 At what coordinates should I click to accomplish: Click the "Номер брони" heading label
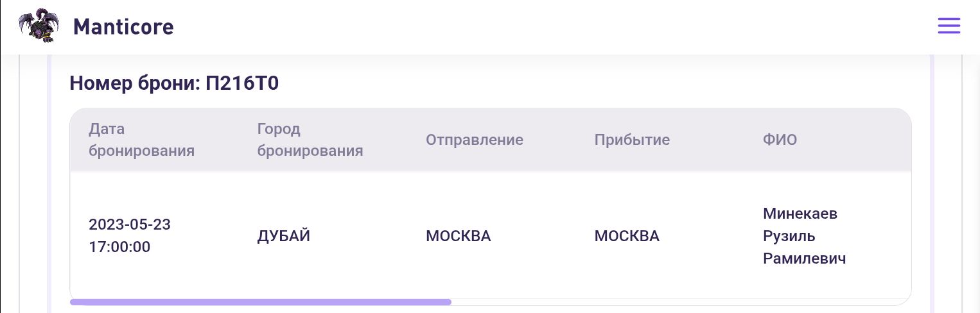(x=134, y=83)
